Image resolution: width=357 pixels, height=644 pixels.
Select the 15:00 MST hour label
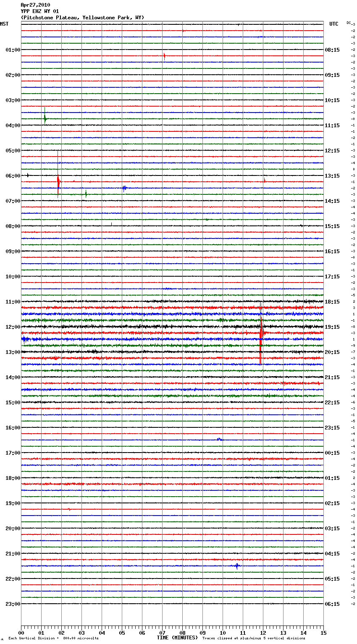point(13,402)
